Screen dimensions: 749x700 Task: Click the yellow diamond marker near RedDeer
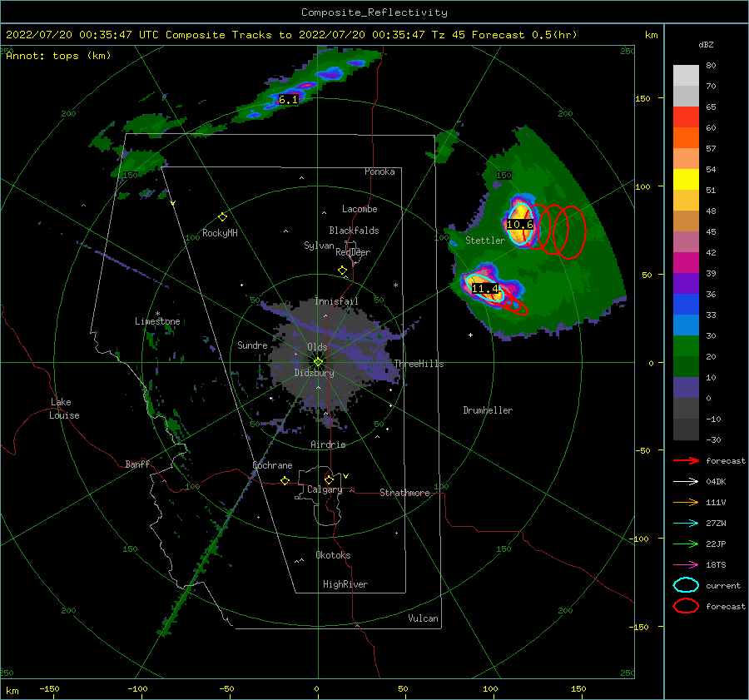coord(343,271)
